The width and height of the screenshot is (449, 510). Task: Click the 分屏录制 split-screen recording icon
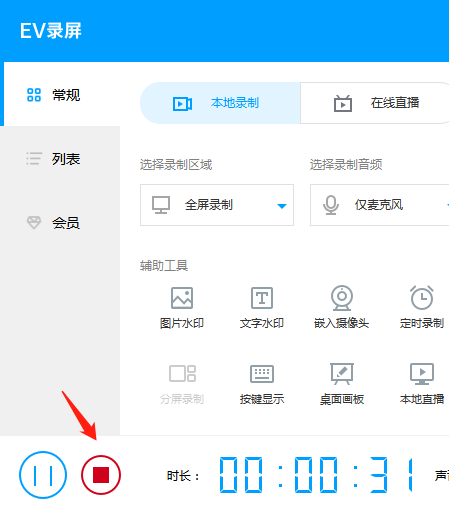click(x=182, y=373)
